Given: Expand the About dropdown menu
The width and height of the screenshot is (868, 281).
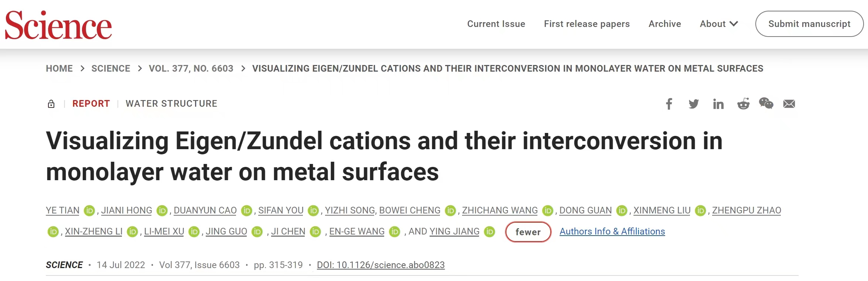Looking at the screenshot, I should [x=719, y=24].
